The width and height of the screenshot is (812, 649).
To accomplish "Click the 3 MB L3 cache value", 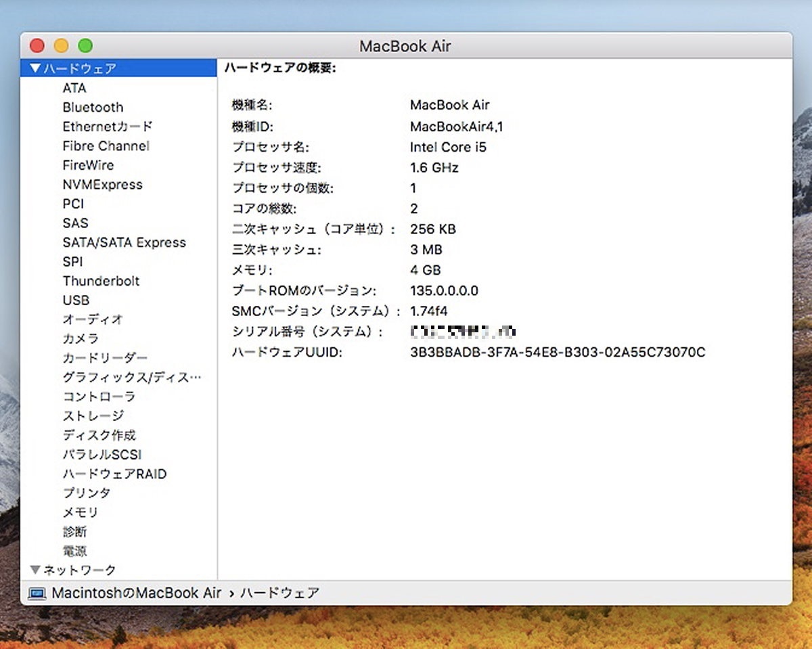I will (x=426, y=250).
